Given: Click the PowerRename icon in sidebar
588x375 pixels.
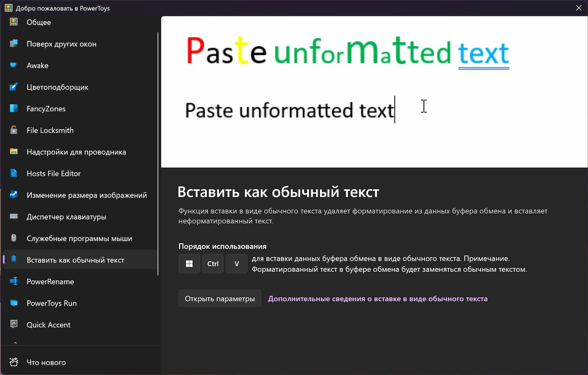Looking at the screenshot, I should [x=14, y=281].
